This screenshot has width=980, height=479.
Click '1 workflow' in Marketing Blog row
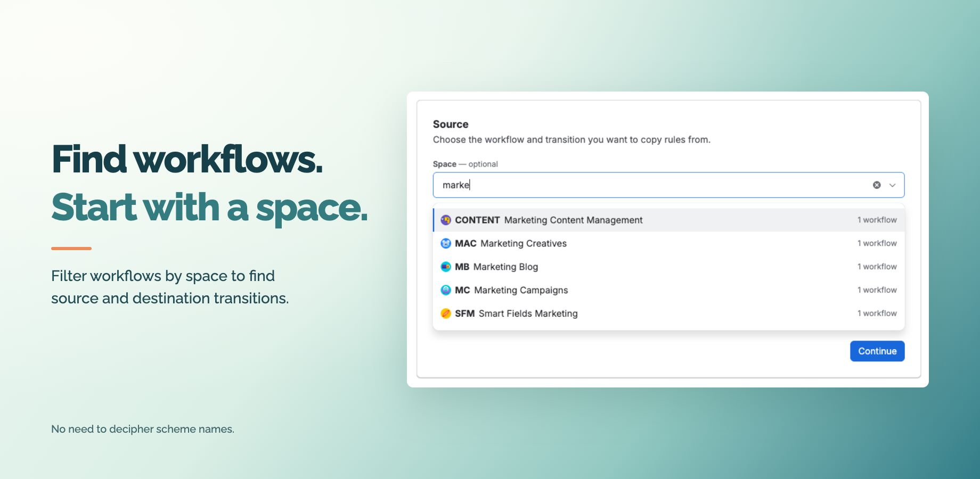click(x=877, y=267)
